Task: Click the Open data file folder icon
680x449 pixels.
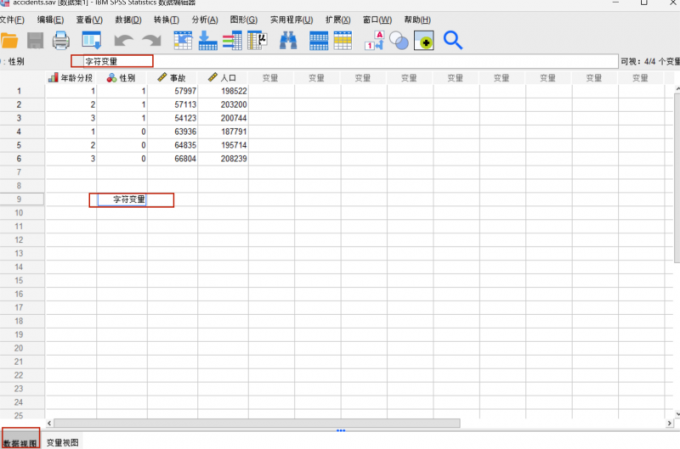Action: tap(10, 41)
